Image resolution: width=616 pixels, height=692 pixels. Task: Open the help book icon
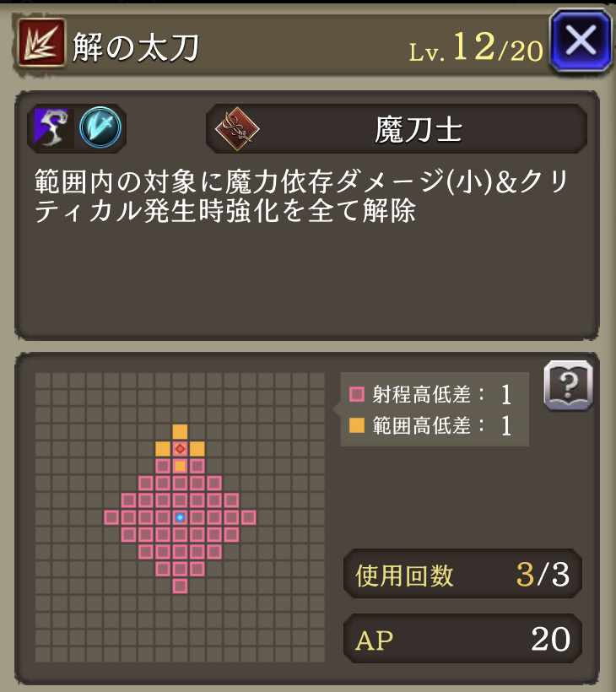click(x=568, y=386)
